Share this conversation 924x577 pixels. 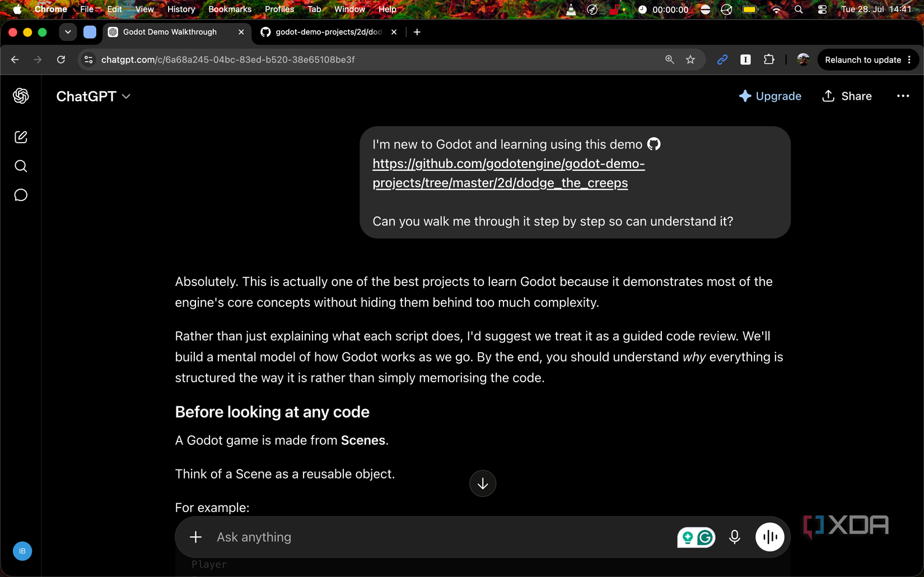pyautogui.click(x=847, y=96)
